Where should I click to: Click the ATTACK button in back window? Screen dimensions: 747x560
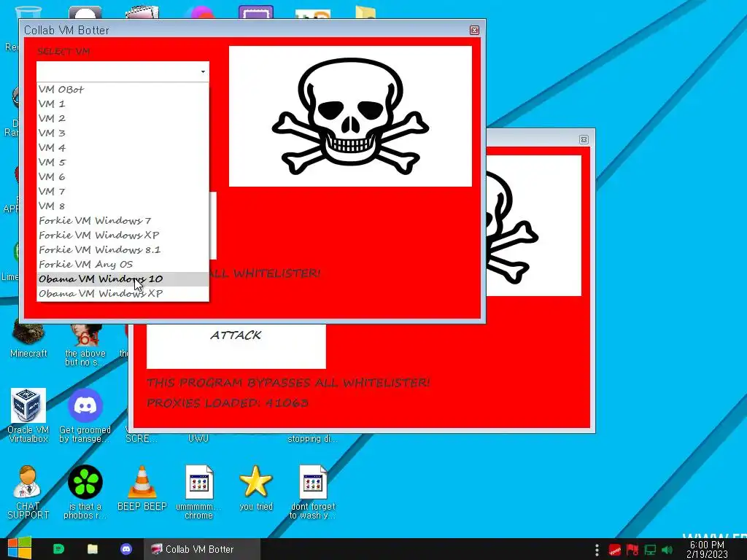click(236, 346)
